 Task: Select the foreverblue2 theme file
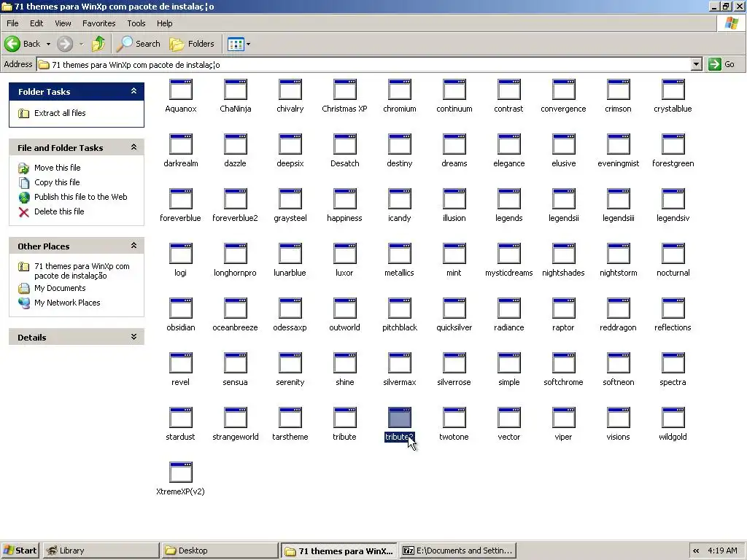(x=236, y=206)
